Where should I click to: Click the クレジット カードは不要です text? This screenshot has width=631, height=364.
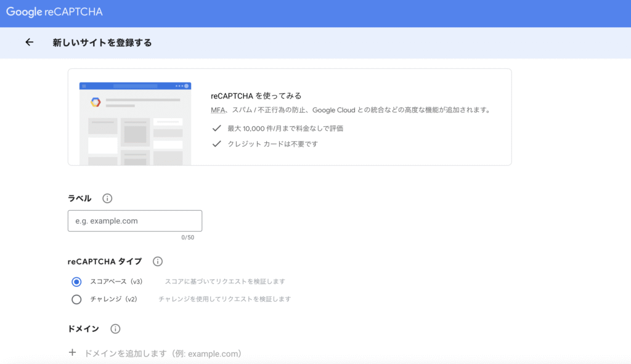point(273,144)
